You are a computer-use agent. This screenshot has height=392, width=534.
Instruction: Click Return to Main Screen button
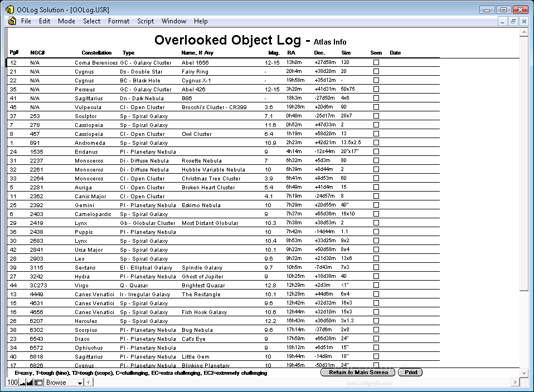coord(358,373)
